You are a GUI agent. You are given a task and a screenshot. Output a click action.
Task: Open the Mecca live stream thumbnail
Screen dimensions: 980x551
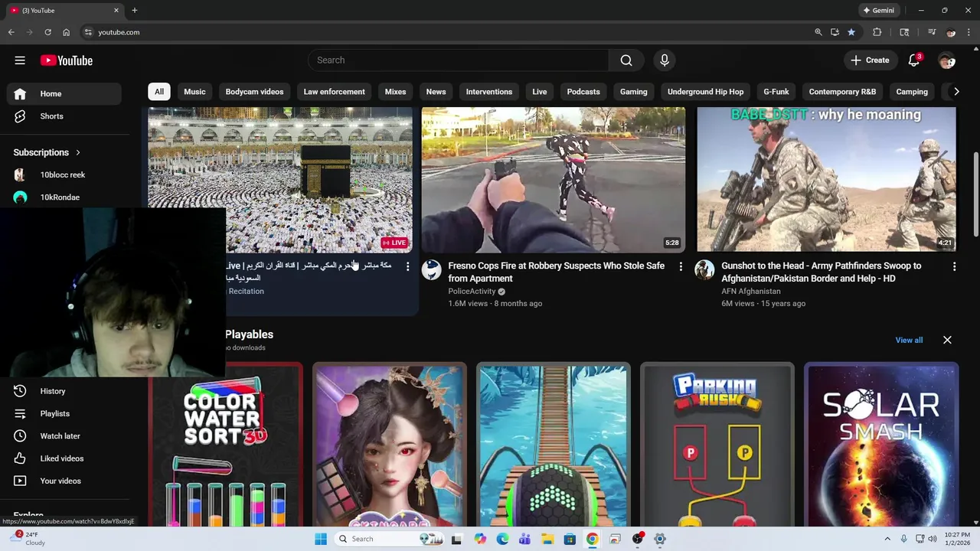[x=280, y=180]
